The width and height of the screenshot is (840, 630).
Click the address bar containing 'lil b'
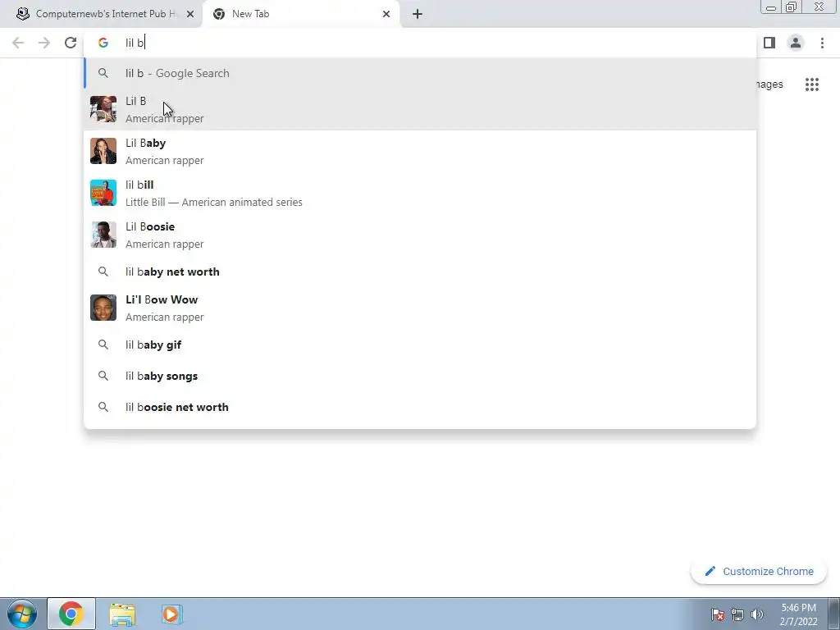click(420, 43)
